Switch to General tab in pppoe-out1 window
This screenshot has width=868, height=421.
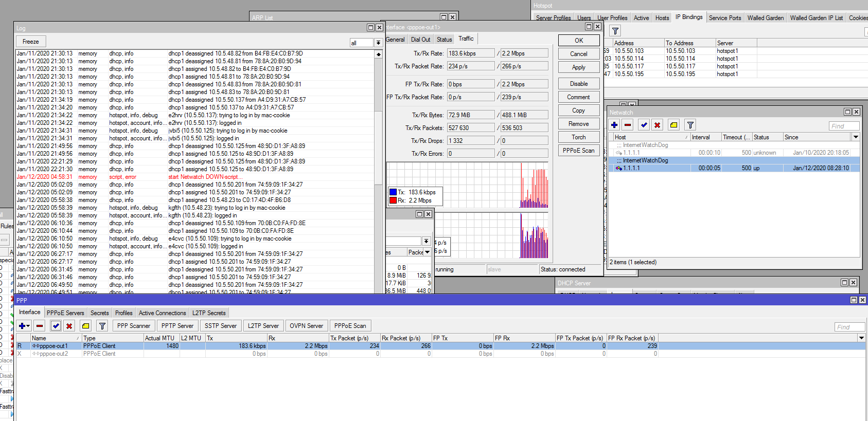click(x=395, y=40)
